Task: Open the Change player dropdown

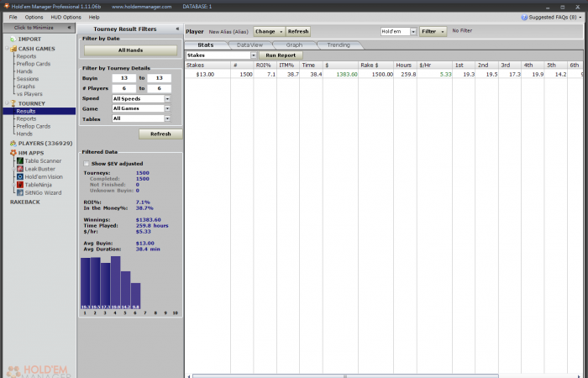Action: 270,32
